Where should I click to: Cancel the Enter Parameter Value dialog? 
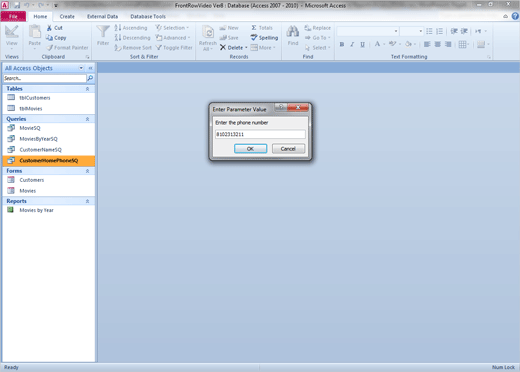tap(288, 149)
